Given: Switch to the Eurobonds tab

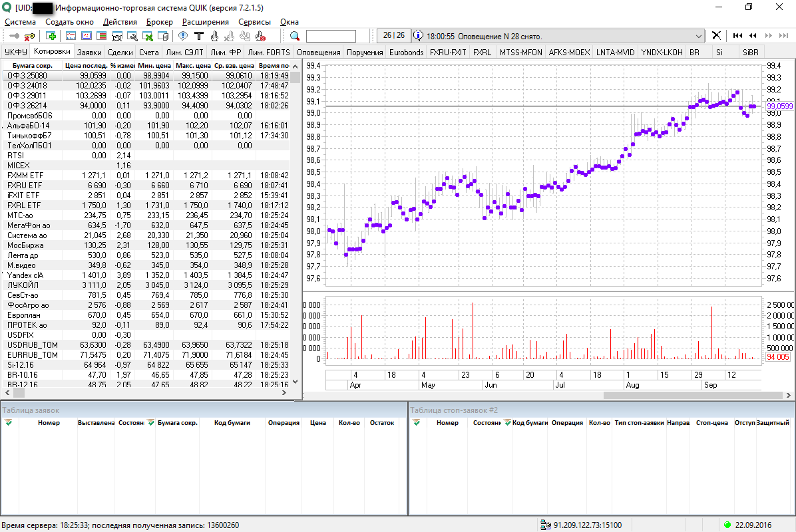Looking at the screenshot, I should pos(406,53).
